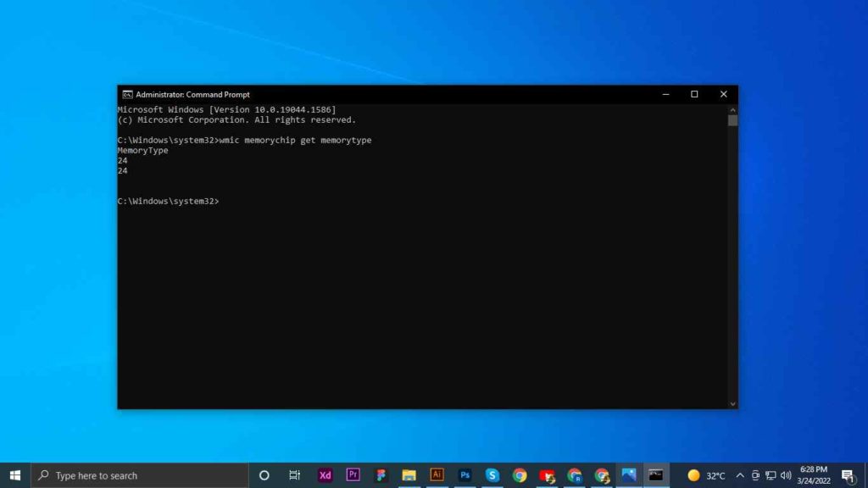
Task: Open the clock showing 6:28 PM
Action: tap(814, 475)
